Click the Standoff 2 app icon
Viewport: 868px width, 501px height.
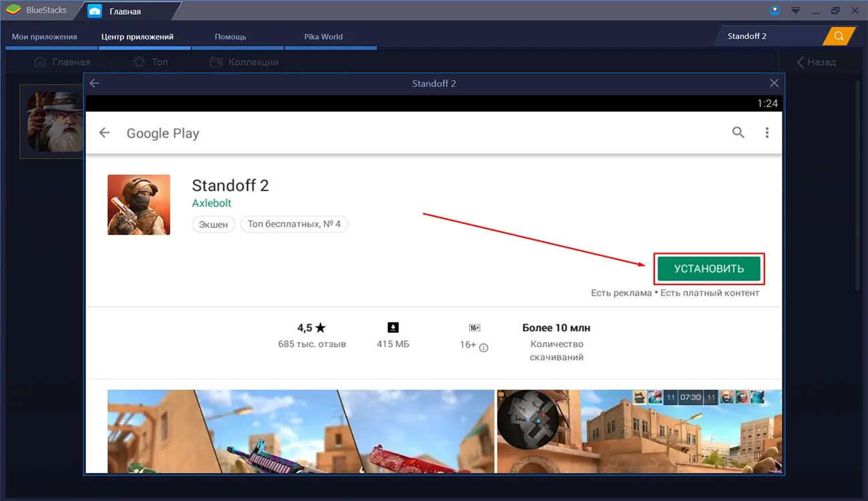pos(139,205)
